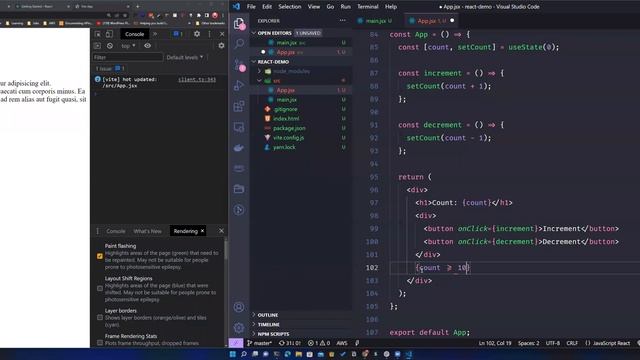
Task: Switch to the DevTools Console tab
Action: (x=134, y=34)
